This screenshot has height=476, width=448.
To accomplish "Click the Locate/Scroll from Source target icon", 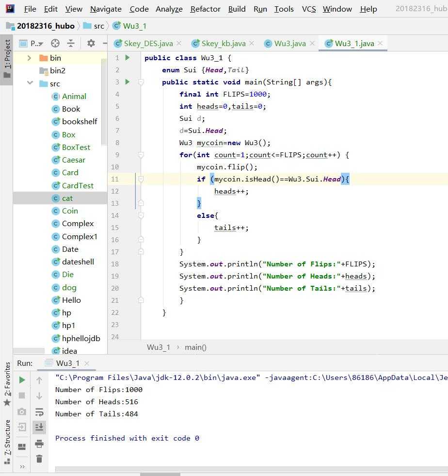I will [x=55, y=43].
